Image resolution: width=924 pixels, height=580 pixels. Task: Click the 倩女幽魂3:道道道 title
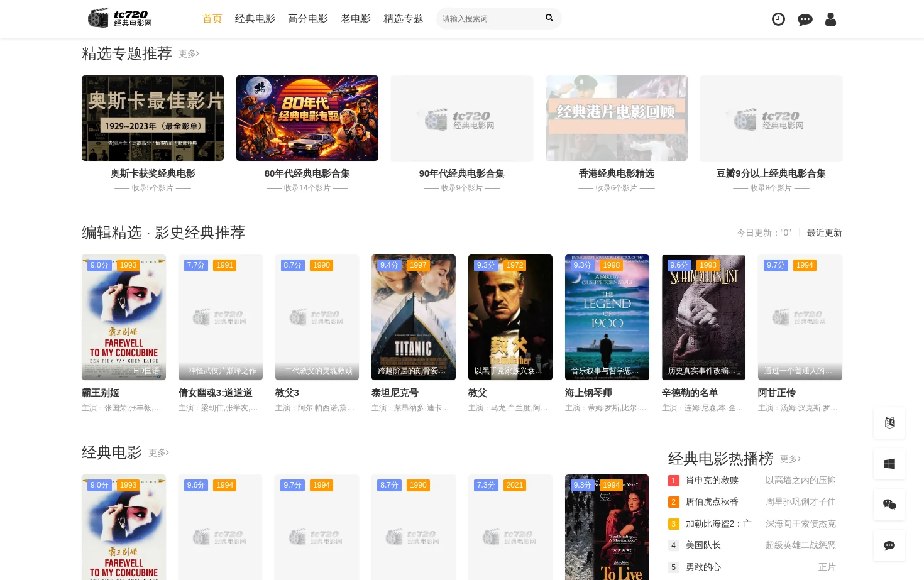tap(216, 393)
